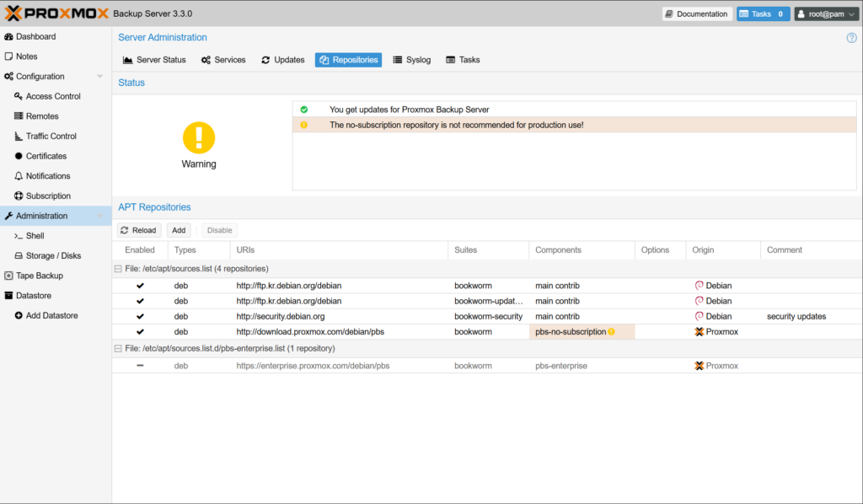863x504 pixels.
Task: Collapse the /etc/apt/sources.list file group
Action: pyautogui.click(x=117, y=269)
